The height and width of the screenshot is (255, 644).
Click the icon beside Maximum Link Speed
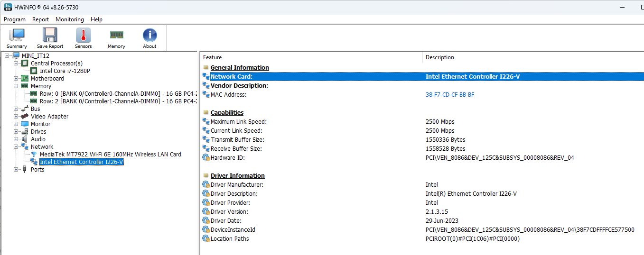click(205, 121)
